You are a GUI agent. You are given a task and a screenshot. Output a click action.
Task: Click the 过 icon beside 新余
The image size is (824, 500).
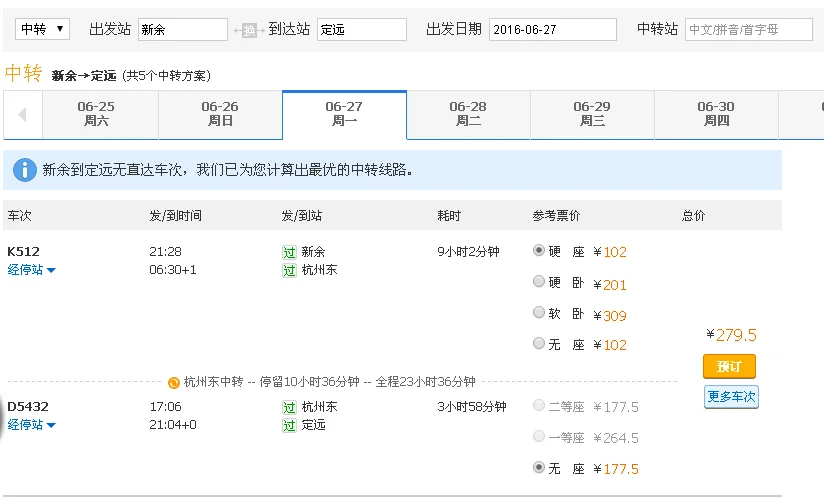click(x=290, y=252)
